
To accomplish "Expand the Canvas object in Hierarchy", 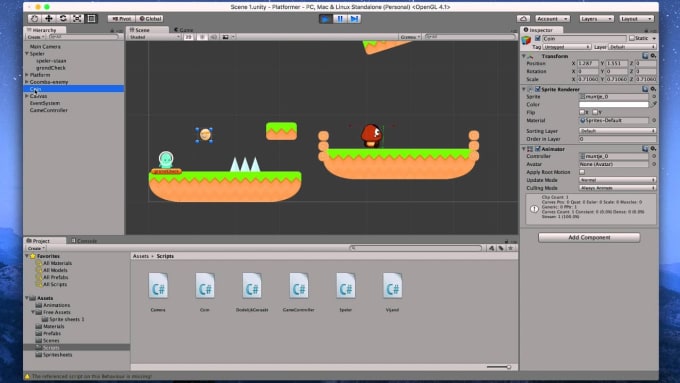I will pyautogui.click(x=27, y=96).
